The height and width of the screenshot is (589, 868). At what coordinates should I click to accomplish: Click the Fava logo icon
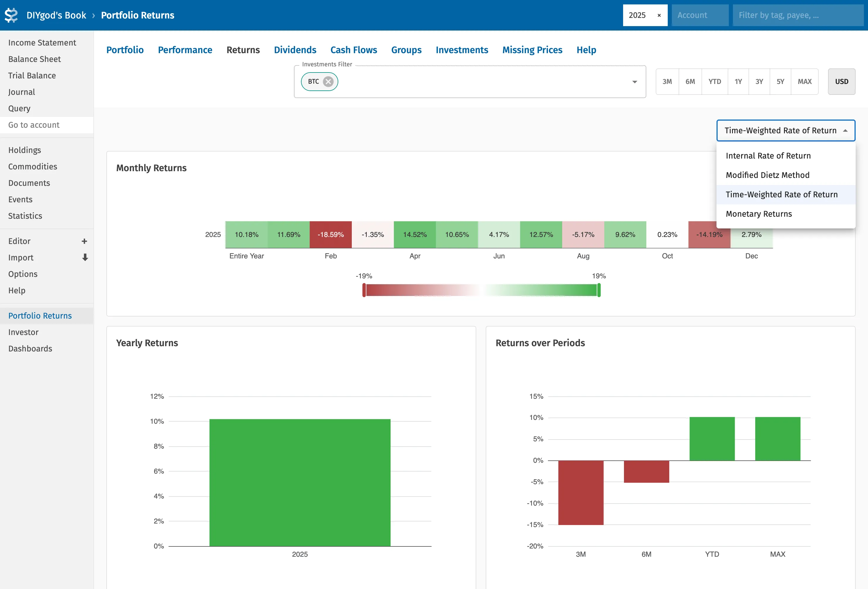(11, 15)
